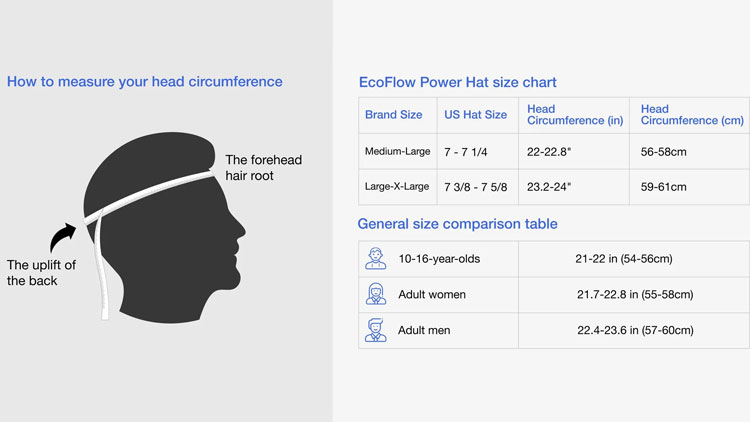Image resolution: width=750 pixels, height=422 pixels.
Task: Click the '7 3/8 - 7 5/8' hat size cell
Action: 475,187
